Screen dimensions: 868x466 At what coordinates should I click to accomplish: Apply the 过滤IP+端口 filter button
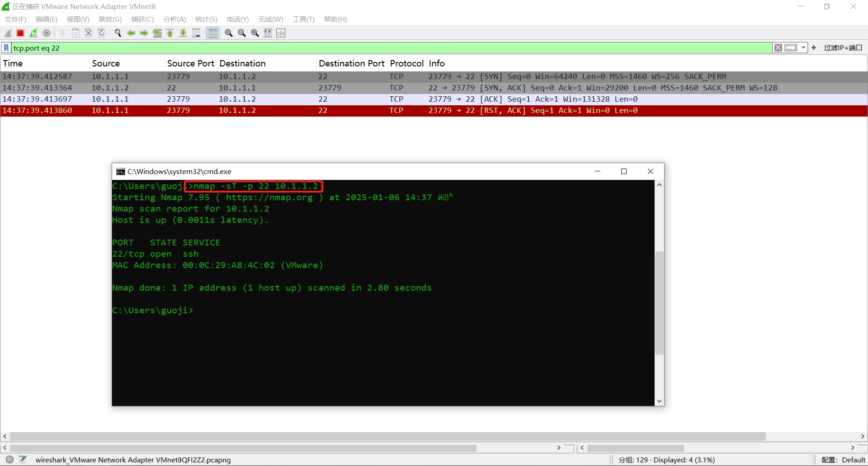coord(843,48)
